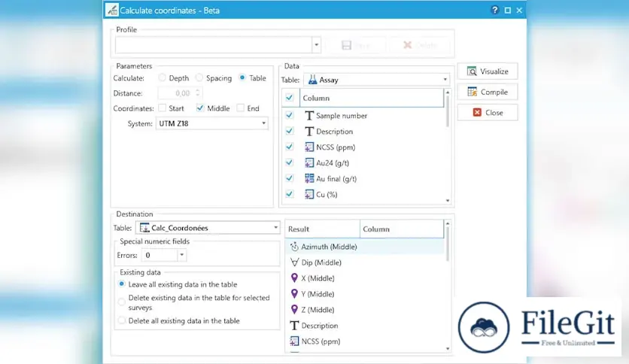Image resolution: width=629 pixels, height=364 pixels.
Task: Open the Errors value dropdown
Action: coord(182,255)
